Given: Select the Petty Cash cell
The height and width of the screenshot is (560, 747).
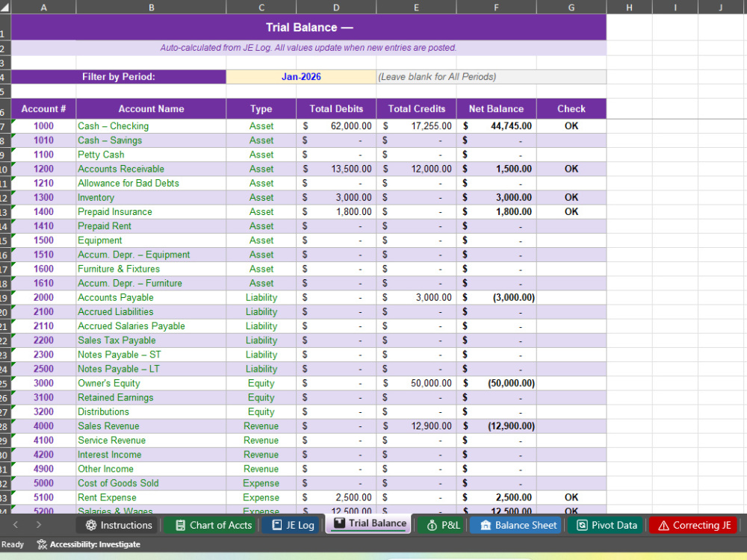Looking at the screenshot, I should click(151, 155).
